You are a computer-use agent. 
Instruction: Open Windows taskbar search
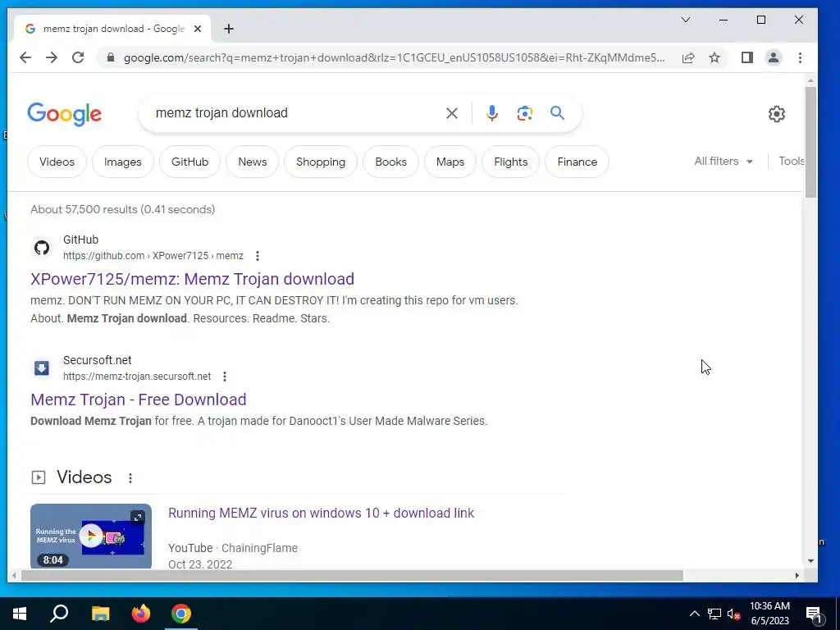click(59, 614)
